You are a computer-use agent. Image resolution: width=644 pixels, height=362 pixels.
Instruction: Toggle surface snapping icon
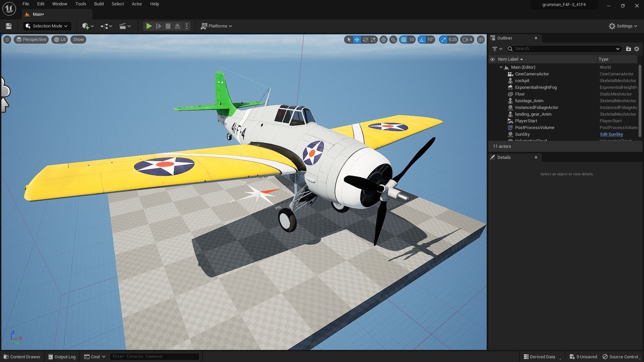(x=393, y=40)
